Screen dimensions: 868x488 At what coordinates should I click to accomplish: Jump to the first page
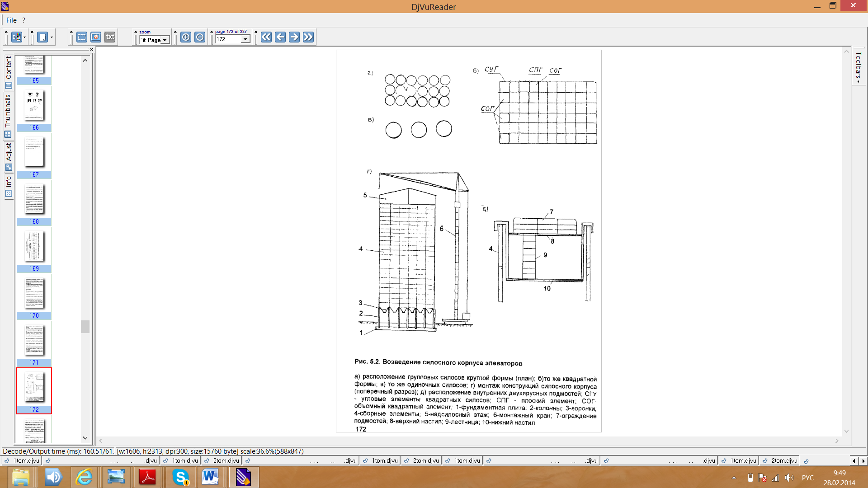coord(266,37)
